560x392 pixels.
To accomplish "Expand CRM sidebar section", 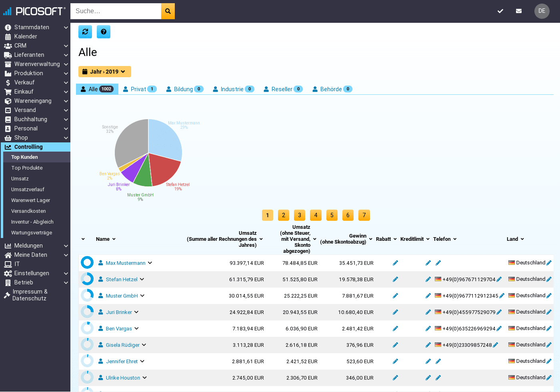I will coord(66,46).
